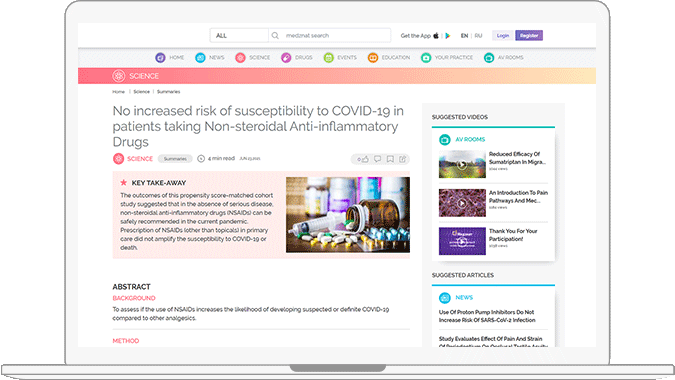
Task: Open Thank You For Your Participation title
Action: pyautogui.click(x=513, y=235)
